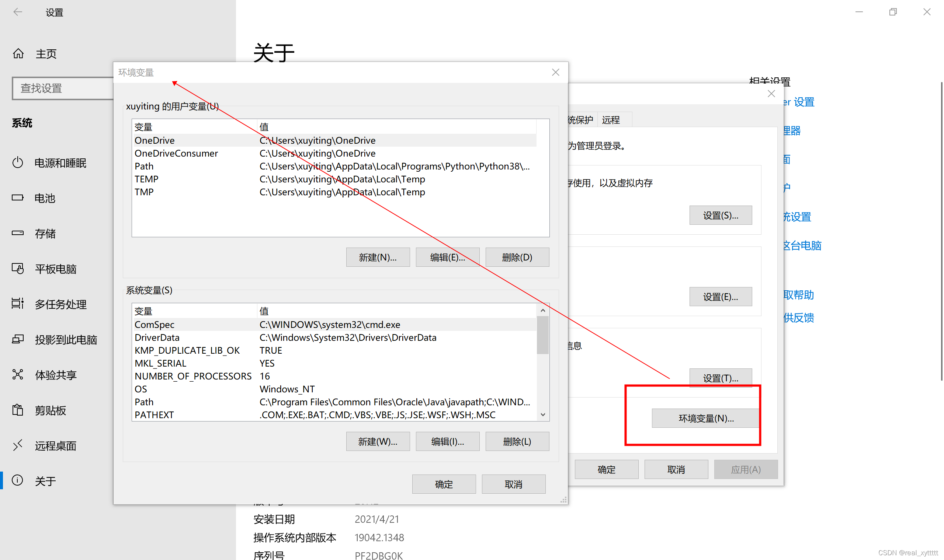
Task: Switch to the 远程 (Remote) tab
Action: pyautogui.click(x=611, y=120)
